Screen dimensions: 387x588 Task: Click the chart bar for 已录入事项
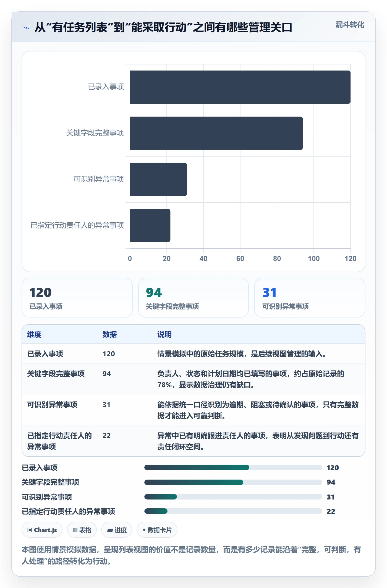(x=240, y=87)
